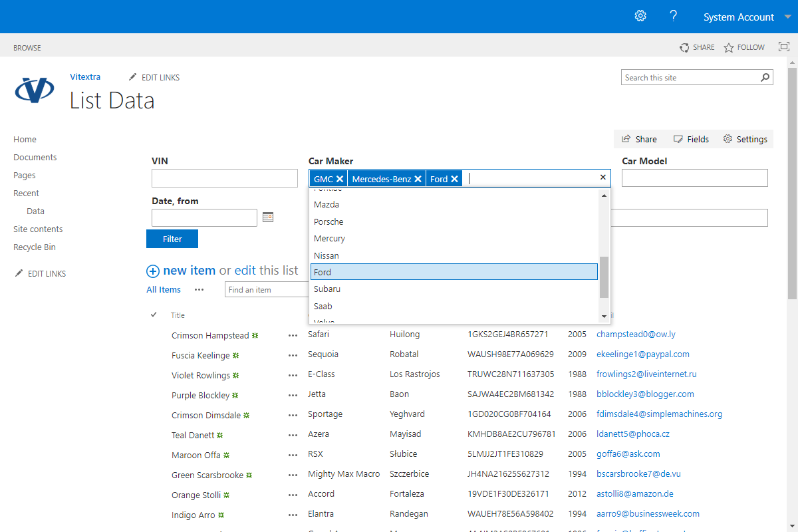
Task: Select Nissan in the dropdown list
Action: click(x=454, y=255)
